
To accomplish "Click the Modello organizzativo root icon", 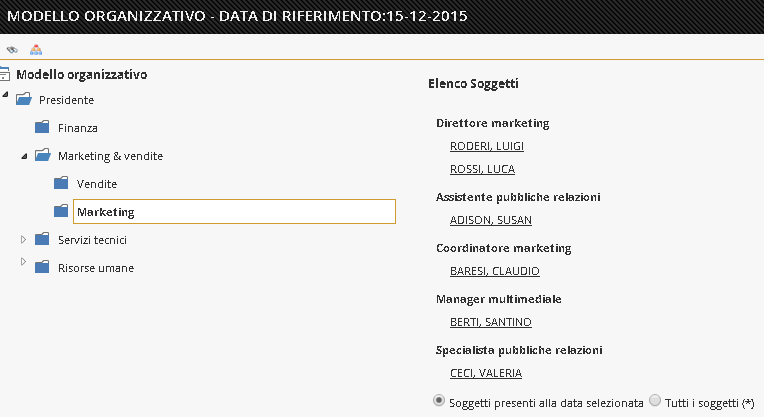I will (x=4, y=74).
